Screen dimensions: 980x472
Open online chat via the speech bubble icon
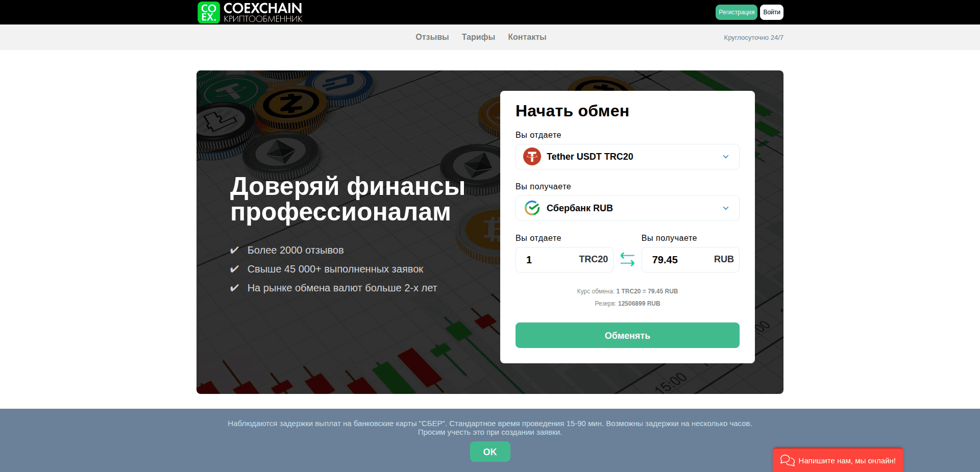click(x=789, y=460)
